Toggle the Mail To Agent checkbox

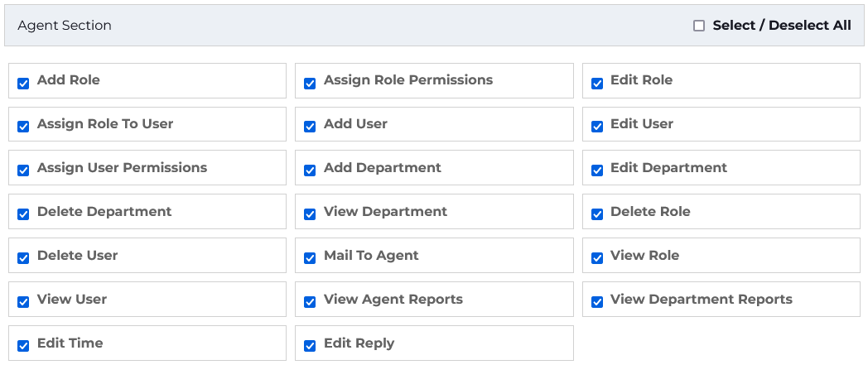click(x=310, y=258)
